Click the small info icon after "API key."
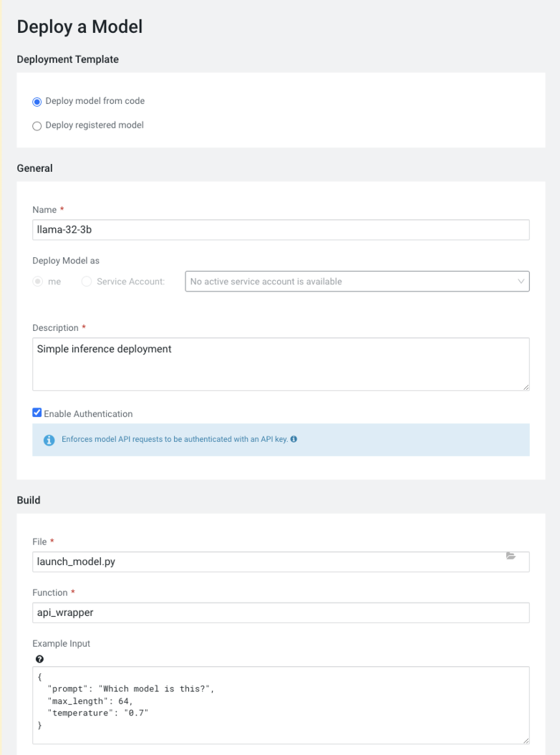560x755 pixels. [294, 439]
